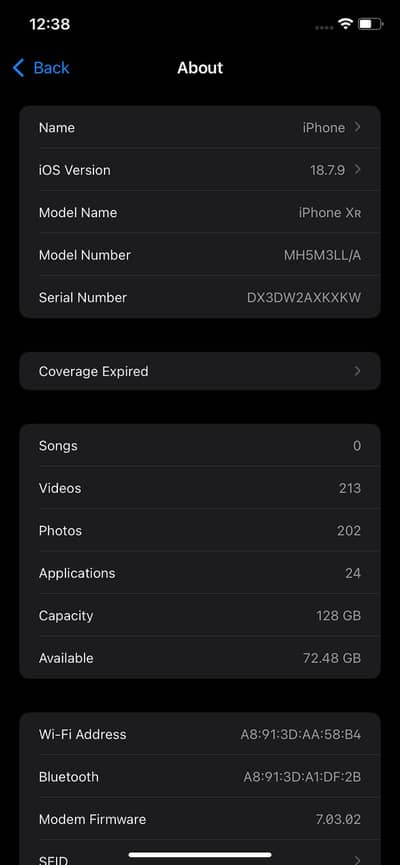Open the Name row
Screen dimensions: 400x865
[x=200, y=127]
